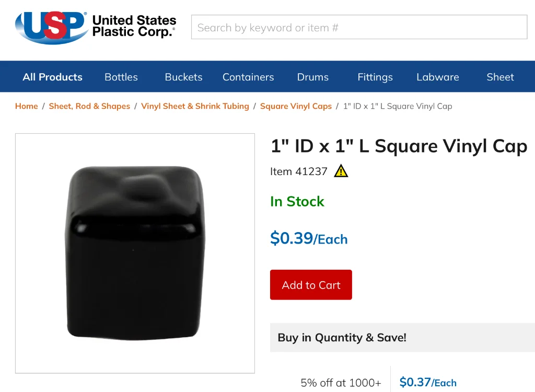Open the Buckets menu

(x=183, y=77)
